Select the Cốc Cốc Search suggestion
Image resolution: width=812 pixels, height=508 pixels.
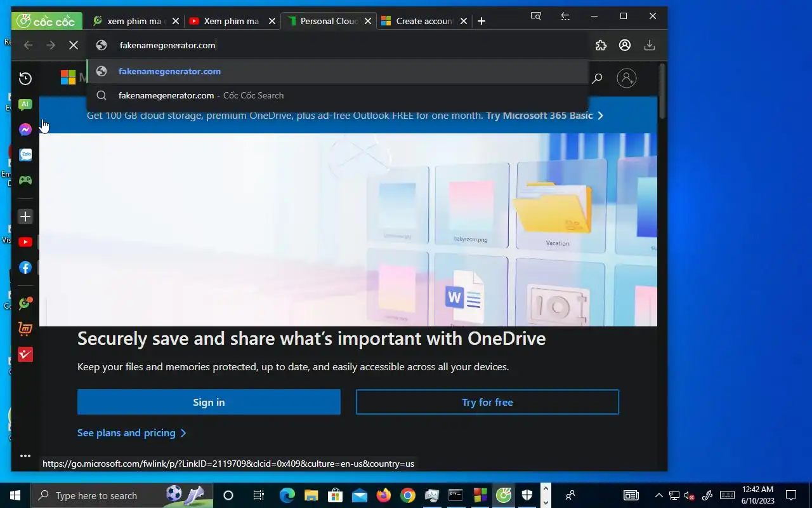[337, 95]
